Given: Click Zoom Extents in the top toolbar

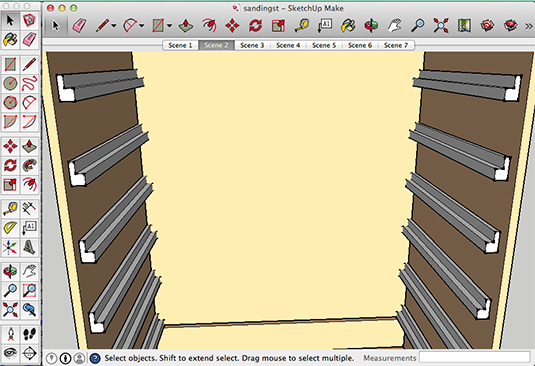Looking at the screenshot, I should (x=440, y=26).
